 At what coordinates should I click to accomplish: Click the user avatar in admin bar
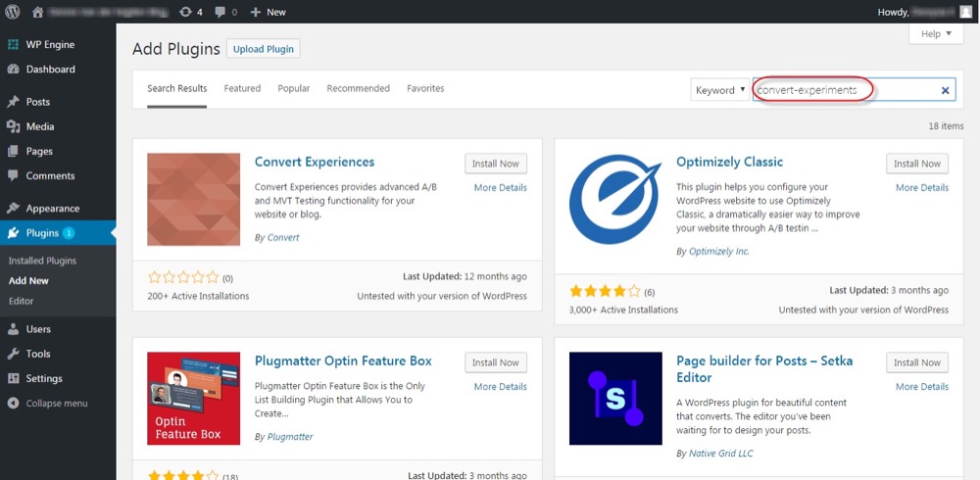click(x=965, y=11)
